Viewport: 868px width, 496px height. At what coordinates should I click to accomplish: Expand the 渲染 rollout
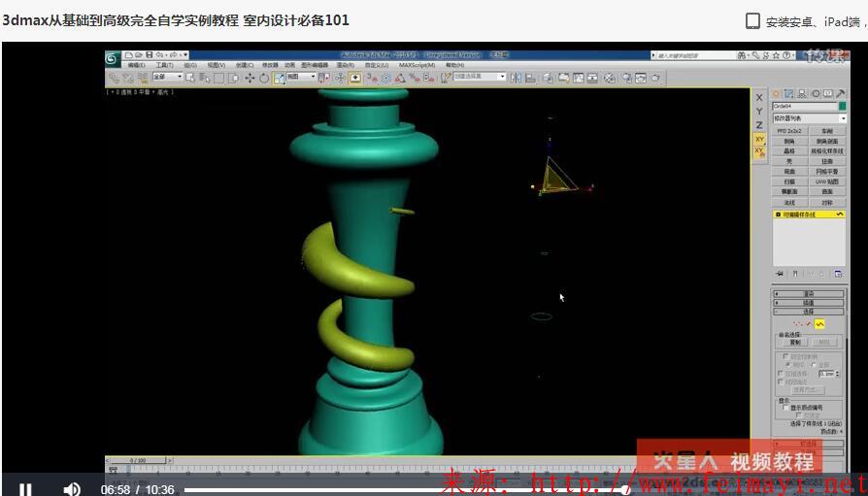pos(809,293)
